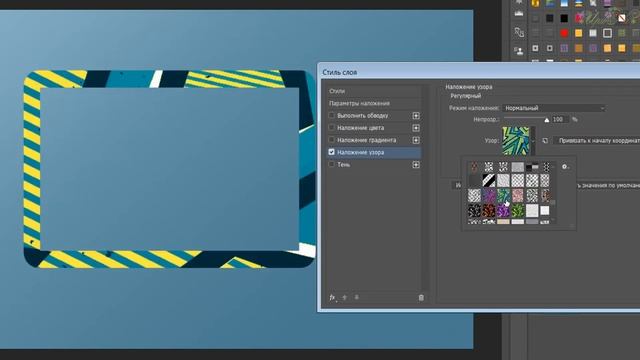Click plus icon beside Наложение градиента
Image resolution: width=640 pixels, height=360 pixels.
[416, 140]
